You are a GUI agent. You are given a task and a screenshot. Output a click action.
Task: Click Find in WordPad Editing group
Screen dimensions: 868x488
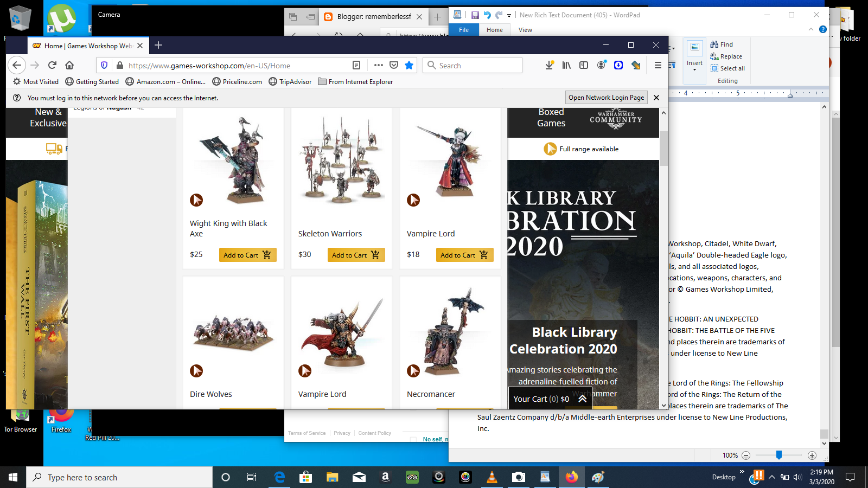point(722,44)
